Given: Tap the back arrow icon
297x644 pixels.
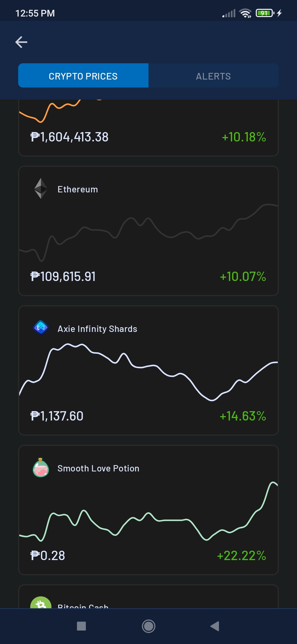Looking at the screenshot, I should pyautogui.click(x=21, y=42).
